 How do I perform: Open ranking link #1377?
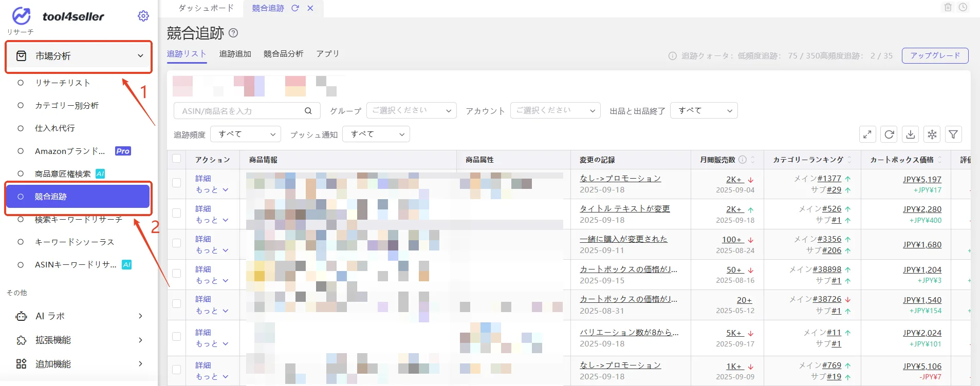pos(829,179)
